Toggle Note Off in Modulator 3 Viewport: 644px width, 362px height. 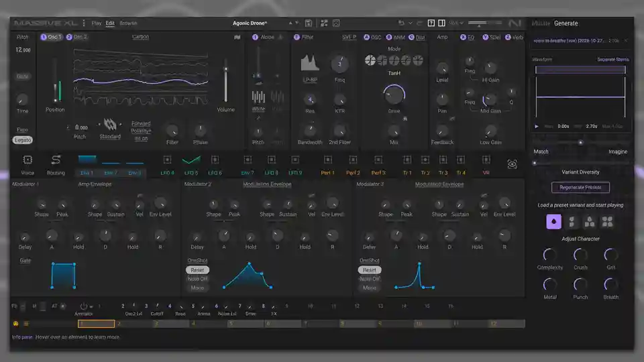click(x=369, y=279)
